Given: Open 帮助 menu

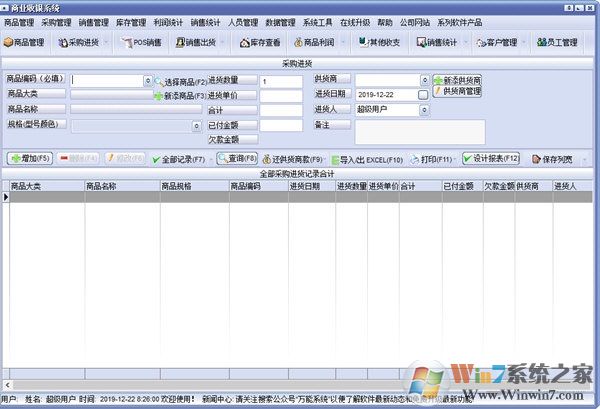Looking at the screenshot, I should pos(385,23).
